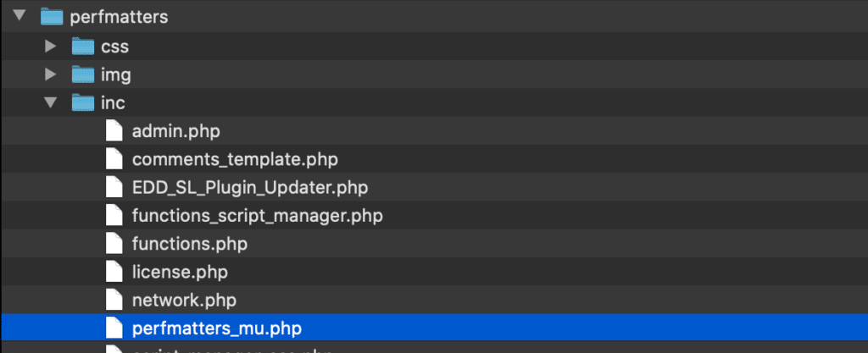Image resolution: width=868 pixels, height=353 pixels.
Task: Click the perfmatters folder icon
Action: tap(52, 17)
